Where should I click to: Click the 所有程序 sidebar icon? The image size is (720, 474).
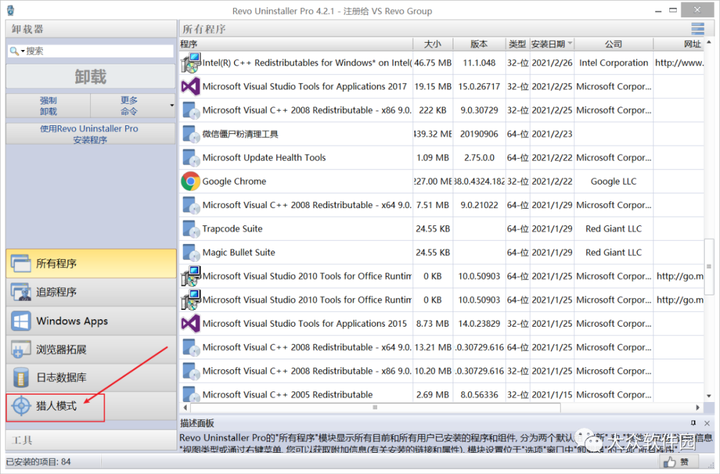tap(21, 263)
